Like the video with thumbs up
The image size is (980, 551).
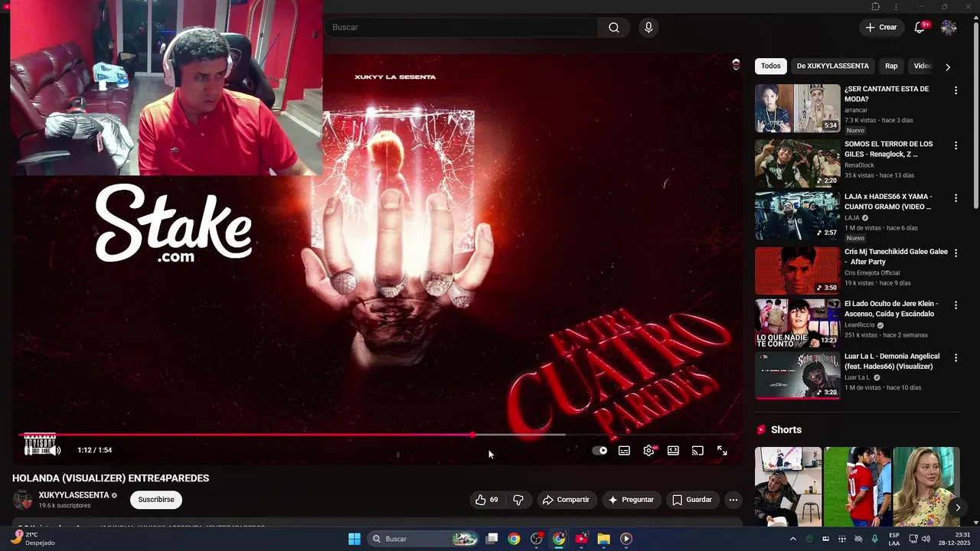486,500
